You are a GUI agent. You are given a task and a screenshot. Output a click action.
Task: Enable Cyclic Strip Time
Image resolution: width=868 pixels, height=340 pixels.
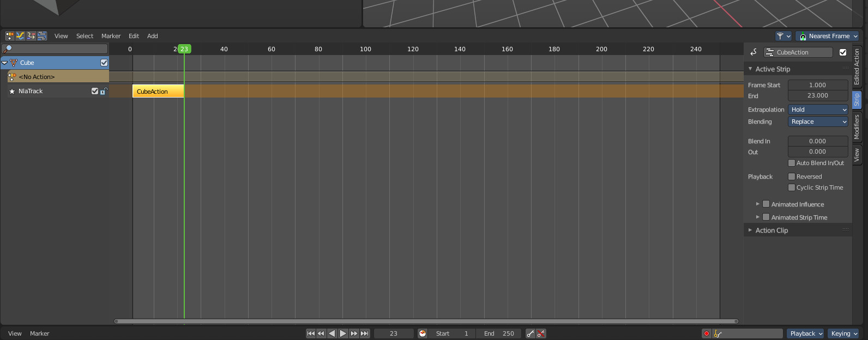[792, 187]
